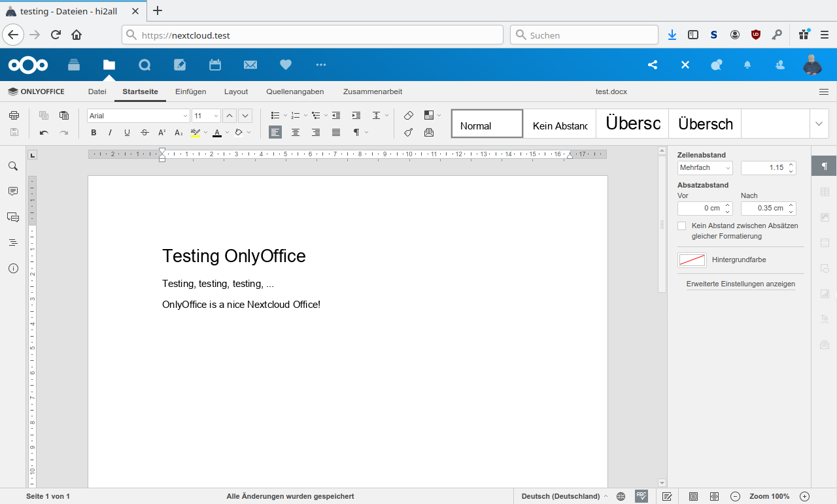Decrease font size button
This screenshot has width=837, height=504.
click(245, 116)
